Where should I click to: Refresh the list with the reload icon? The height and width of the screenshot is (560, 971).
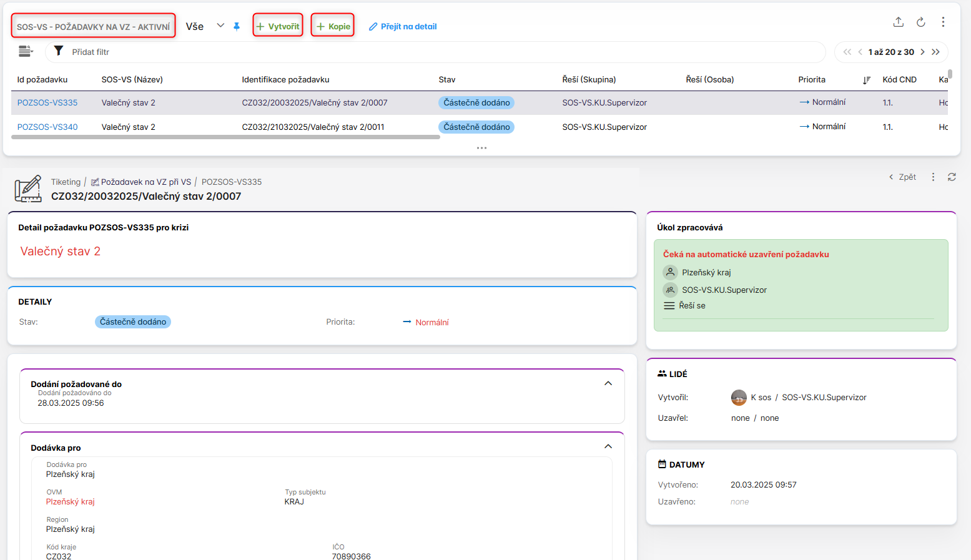click(x=920, y=22)
